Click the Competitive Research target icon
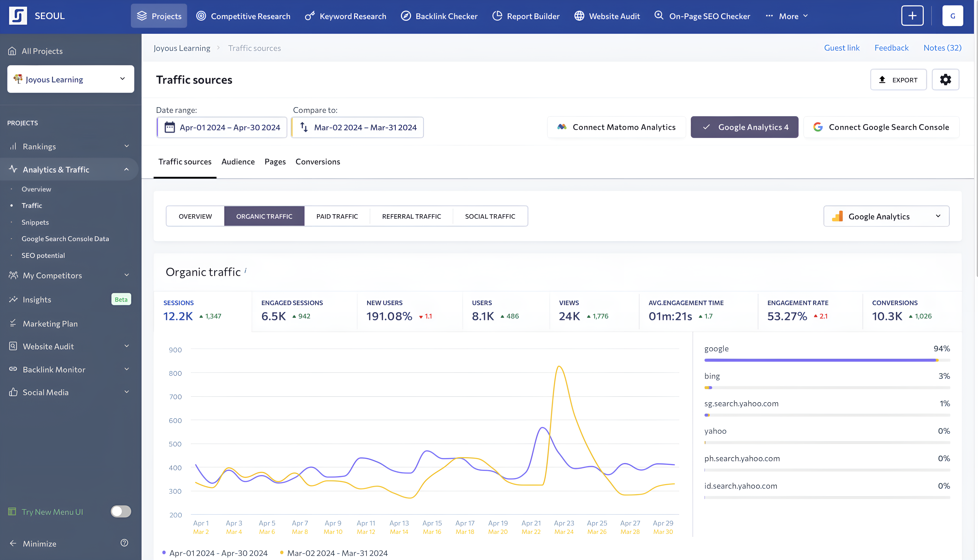The height and width of the screenshot is (560, 978). (201, 16)
